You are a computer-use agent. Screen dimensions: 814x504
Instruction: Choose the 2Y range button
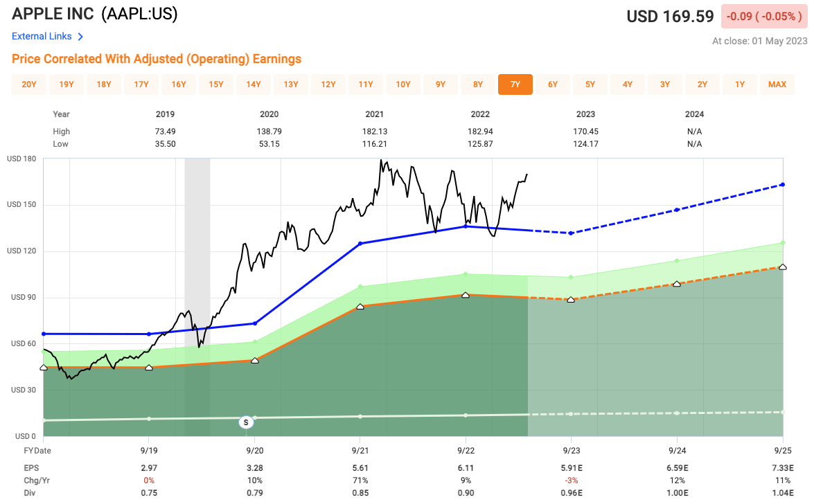(x=702, y=84)
